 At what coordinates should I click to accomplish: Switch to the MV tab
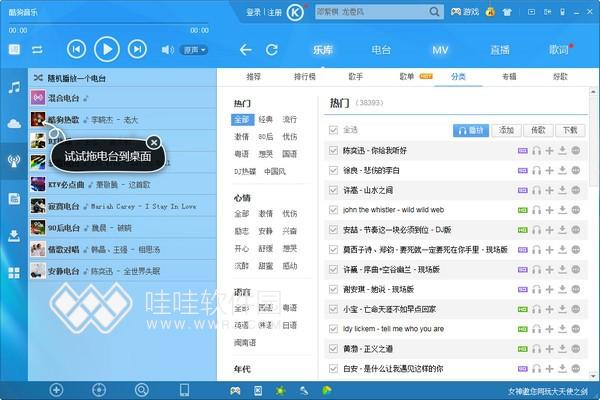[440, 50]
